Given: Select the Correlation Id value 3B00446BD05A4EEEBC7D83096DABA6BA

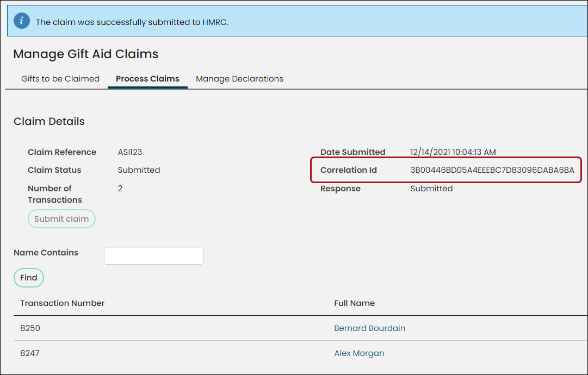Looking at the screenshot, I should 492,170.
